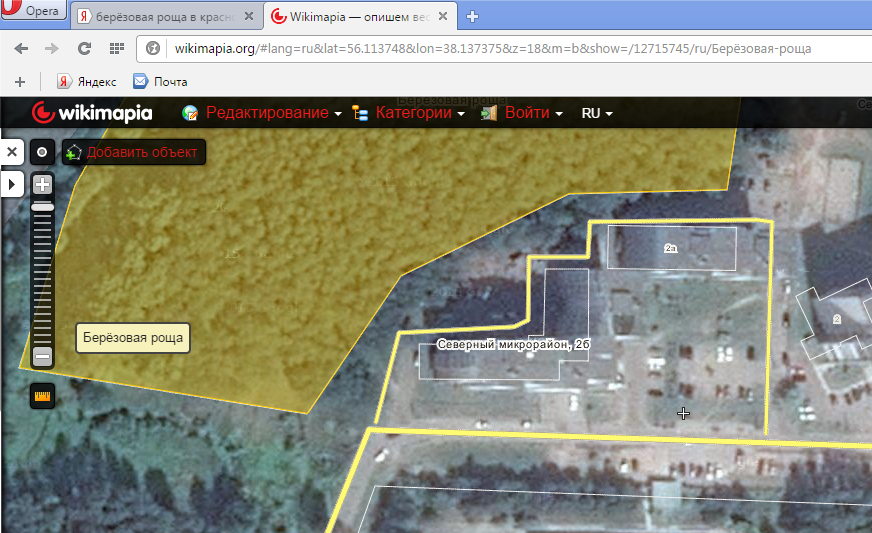Change language via RU dropdown
Viewport: 872px width, 533px height.
pyautogui.click(x=597, y=113)
